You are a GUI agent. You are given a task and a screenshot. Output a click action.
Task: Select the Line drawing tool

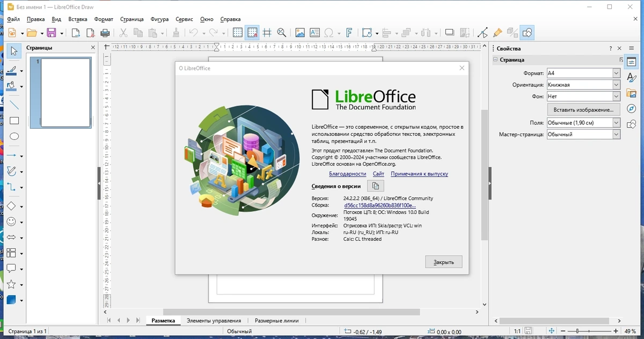pyautogui.click(x=14, y=105)
